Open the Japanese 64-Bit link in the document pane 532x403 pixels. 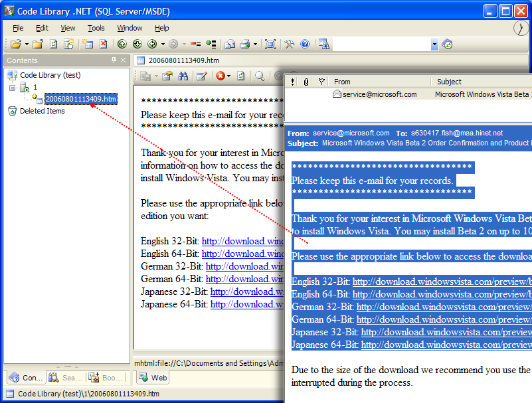pos(246,304)
